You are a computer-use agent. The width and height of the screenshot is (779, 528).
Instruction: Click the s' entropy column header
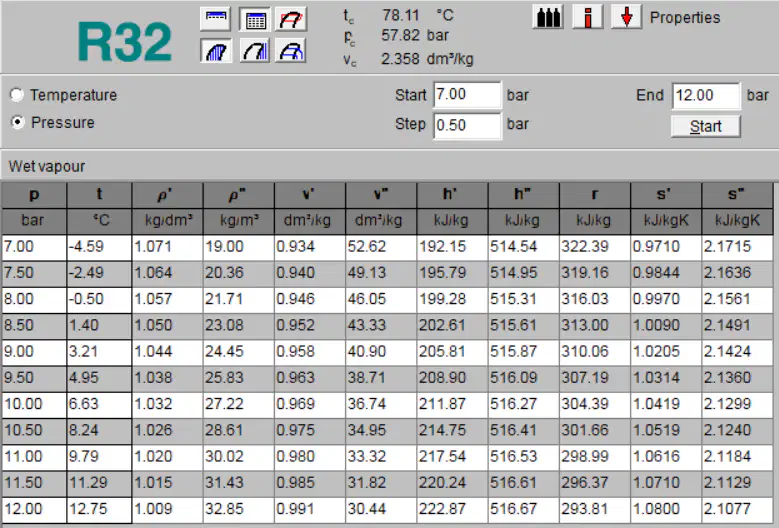coord(666,195)
